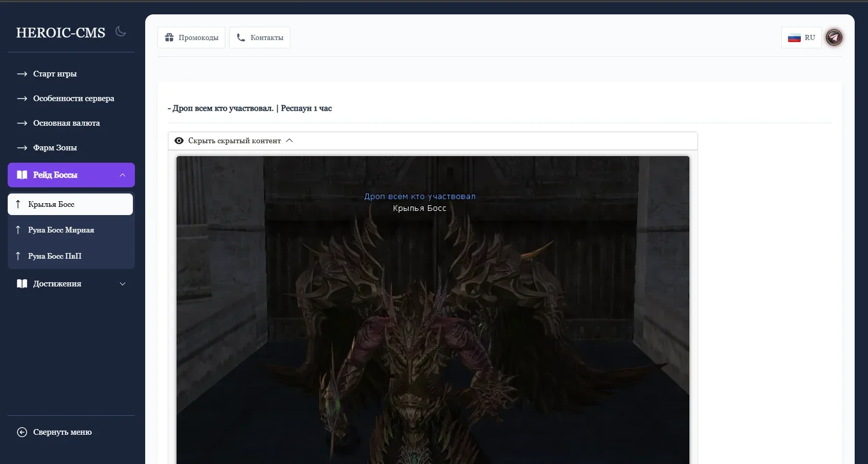
Task: Open the RU language selector
Action: (x=801, y=37)
